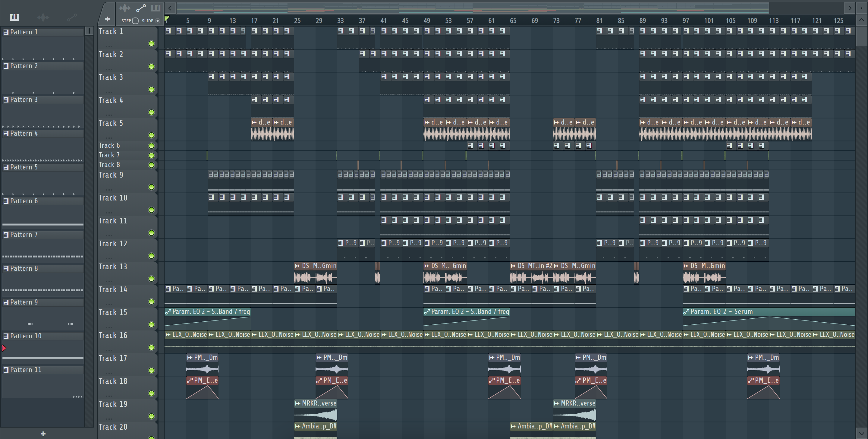Toggle the SLIDE mode radio button
This screenshot has height=439, width=868.
[157, 21]
